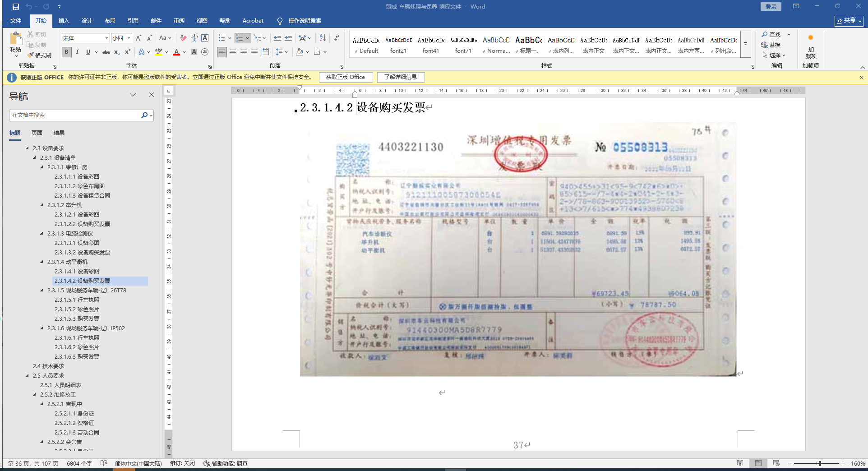The image size is (868, 471).
Task: Decrease font size with the smaller A icon
Action: point(149,38)
